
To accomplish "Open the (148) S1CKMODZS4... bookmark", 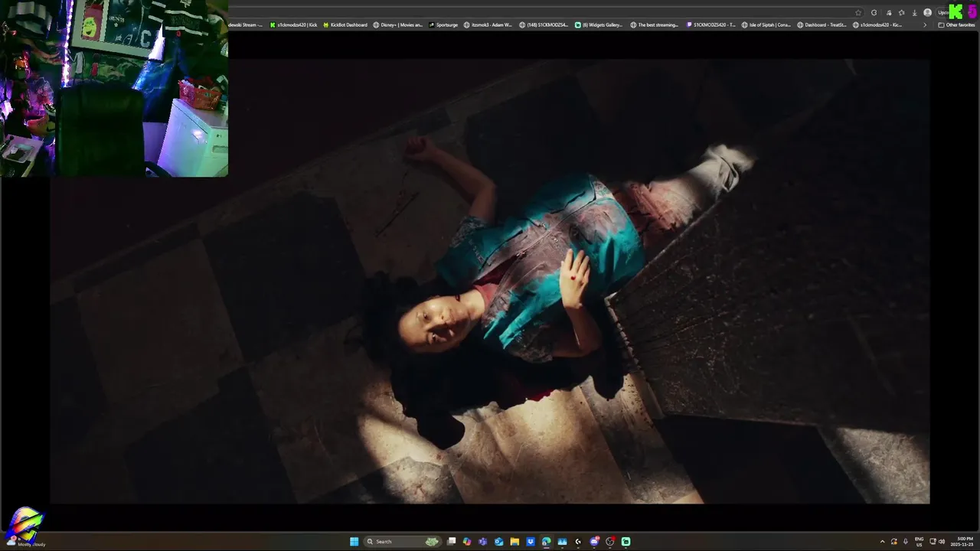I will [544, 24].
